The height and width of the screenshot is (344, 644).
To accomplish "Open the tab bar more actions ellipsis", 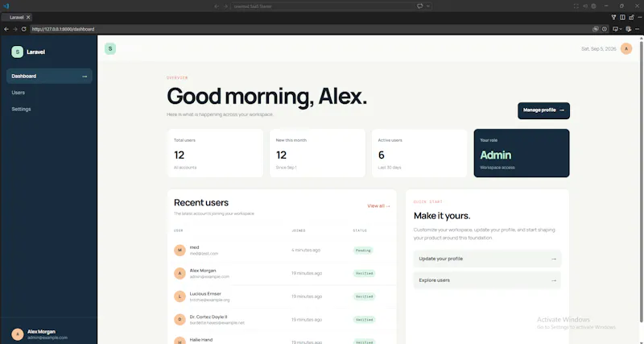I will click(x=639, y=17).
